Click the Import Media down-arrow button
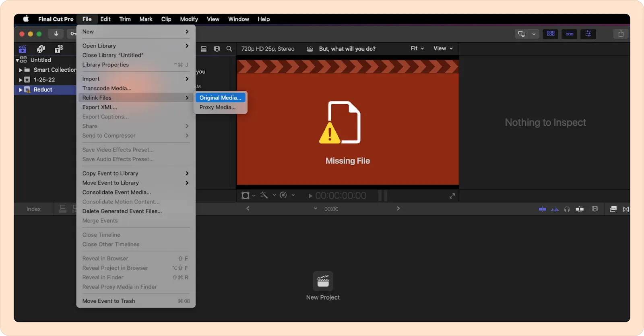This screenshot has width=644, height=336. (56, 34)
